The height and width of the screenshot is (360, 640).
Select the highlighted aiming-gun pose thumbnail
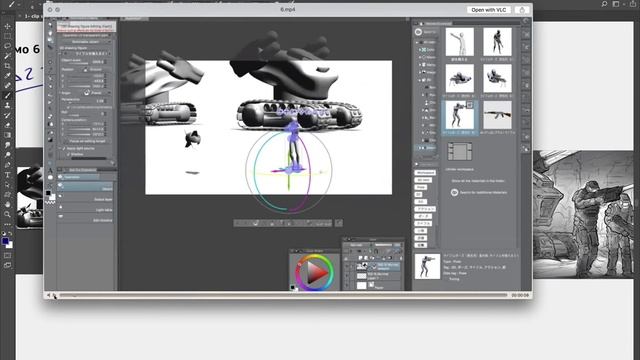(x=460, y=116)
